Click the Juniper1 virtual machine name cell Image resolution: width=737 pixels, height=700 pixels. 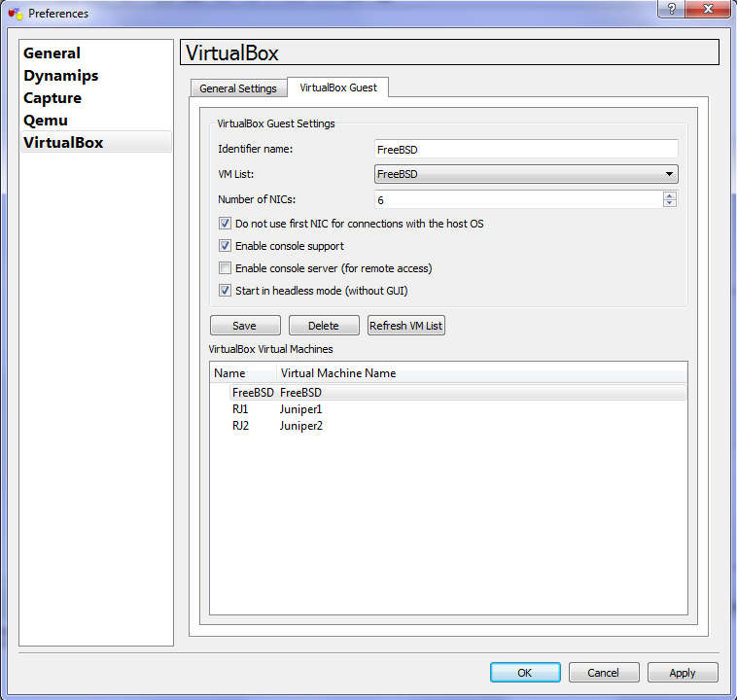coord(300,409)
